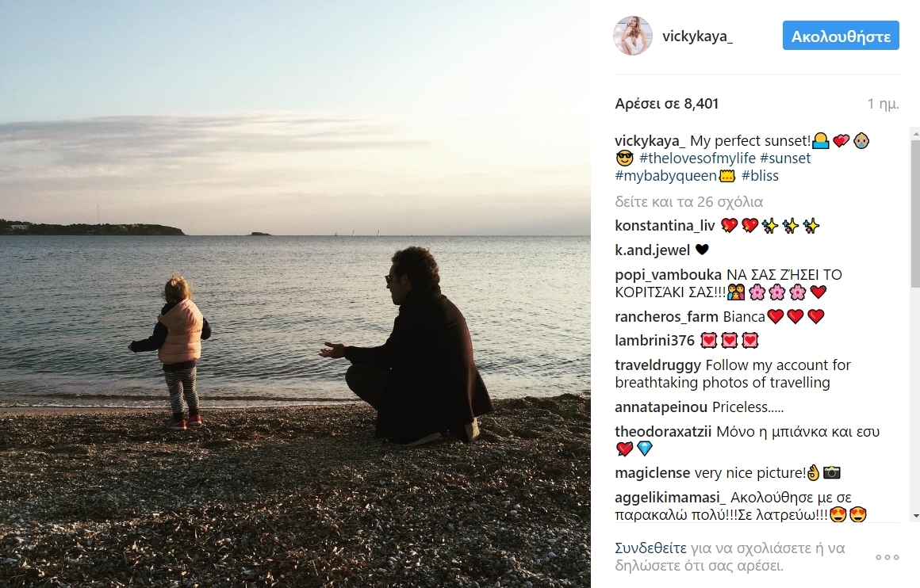Viewport: 920px width, 588px height.
Task: Click the comments scrollbar thumb
Action: 915,214
